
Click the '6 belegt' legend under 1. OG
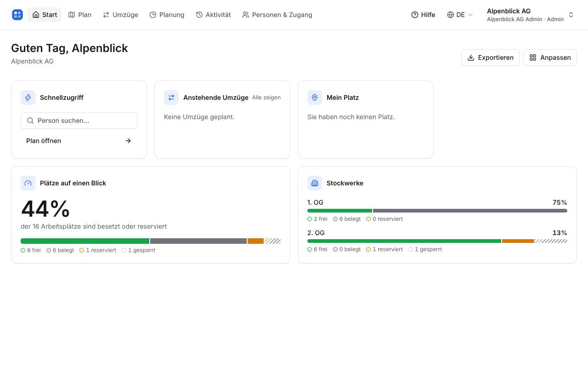click(x=347, y=219)
